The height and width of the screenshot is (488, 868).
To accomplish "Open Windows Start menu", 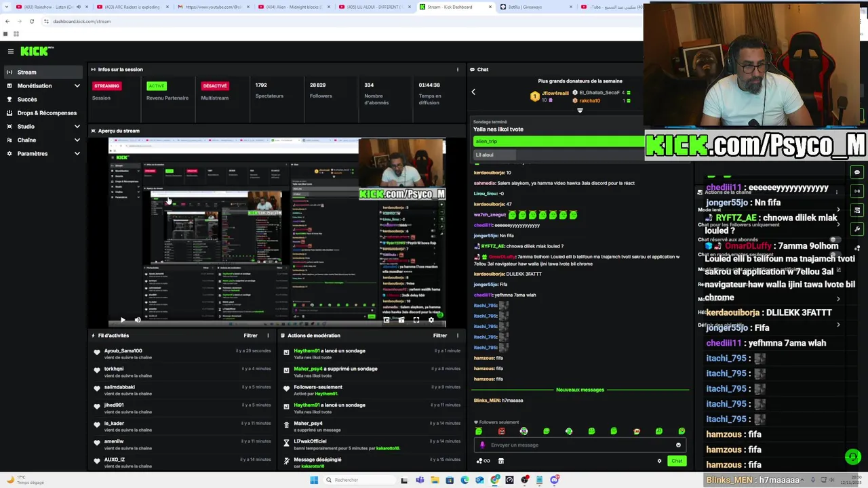I will [314, 480].
